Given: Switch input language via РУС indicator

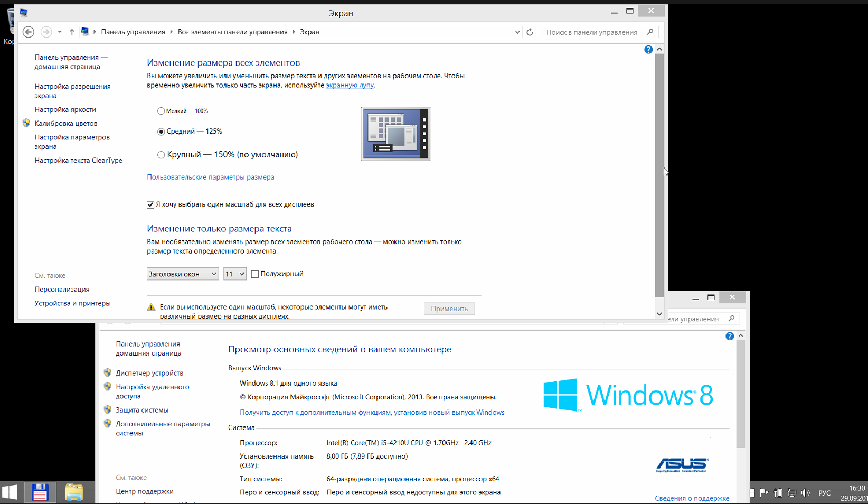Looking at the screenshot, I should click(x=824, y=493).
